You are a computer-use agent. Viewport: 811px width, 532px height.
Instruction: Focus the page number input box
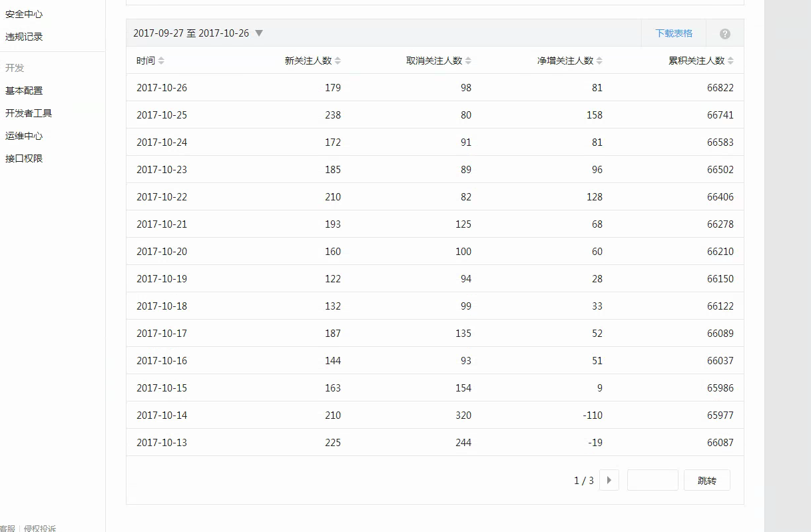coord(653,480)
